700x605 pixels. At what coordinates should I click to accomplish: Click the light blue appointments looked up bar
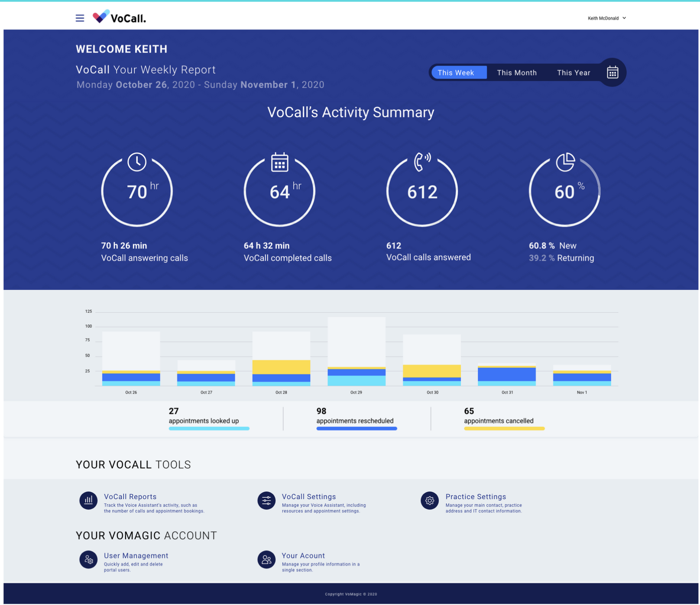[x=209, y=429]
